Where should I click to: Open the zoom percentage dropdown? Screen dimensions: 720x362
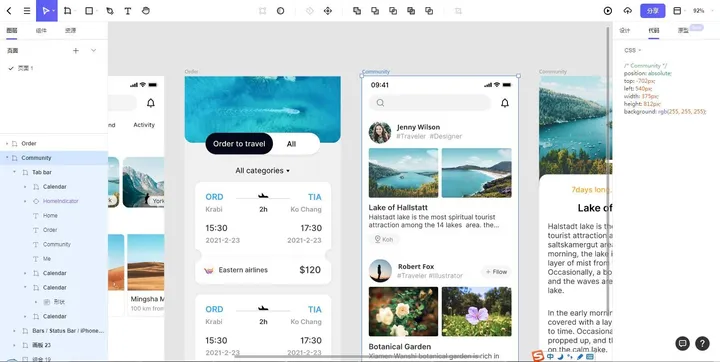pyautogui.click(x=700, y=11)
